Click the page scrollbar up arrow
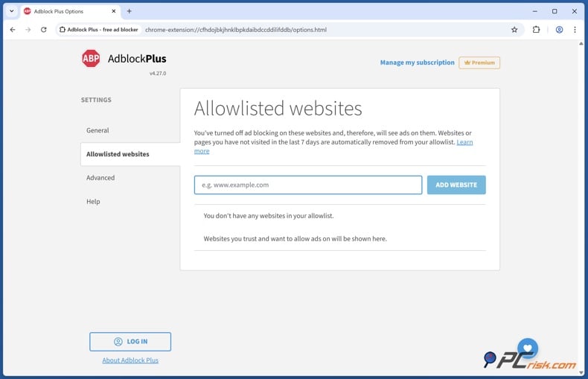588x379 pixels. click(x=581, y=43)
